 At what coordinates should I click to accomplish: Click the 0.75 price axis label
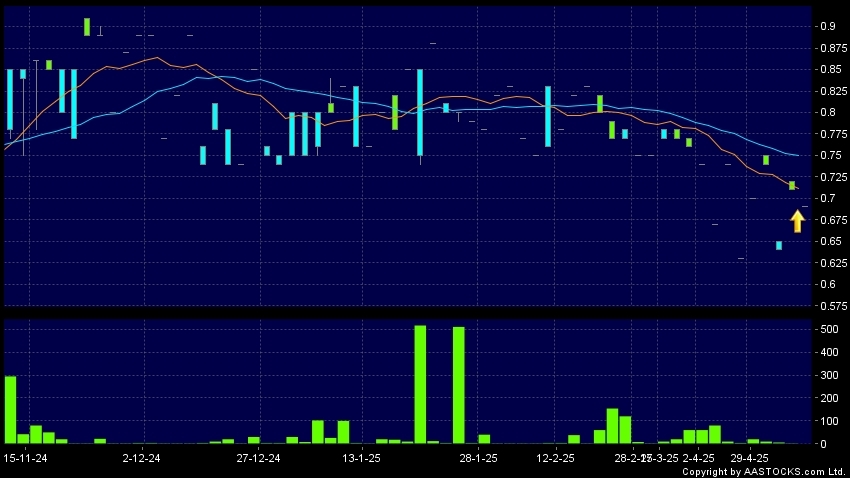coord(831,156)
